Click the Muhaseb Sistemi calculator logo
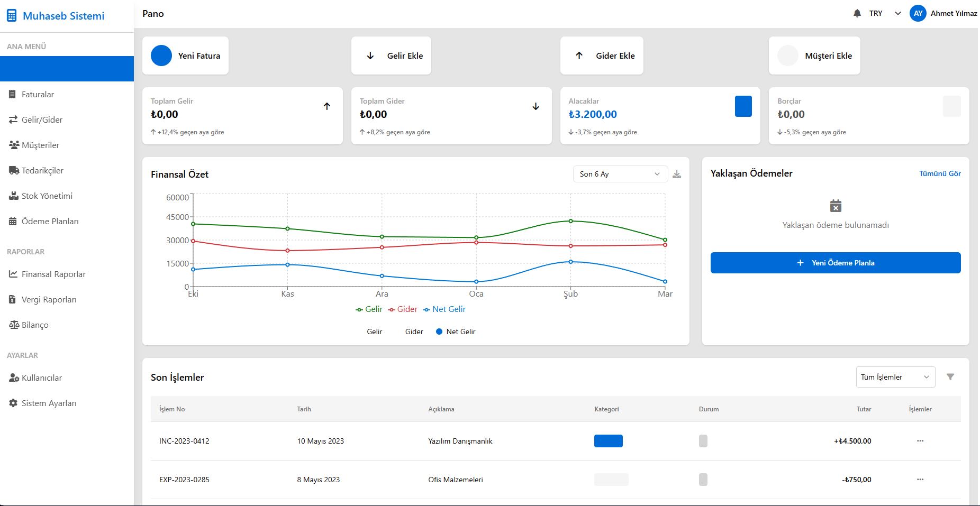 12,16
